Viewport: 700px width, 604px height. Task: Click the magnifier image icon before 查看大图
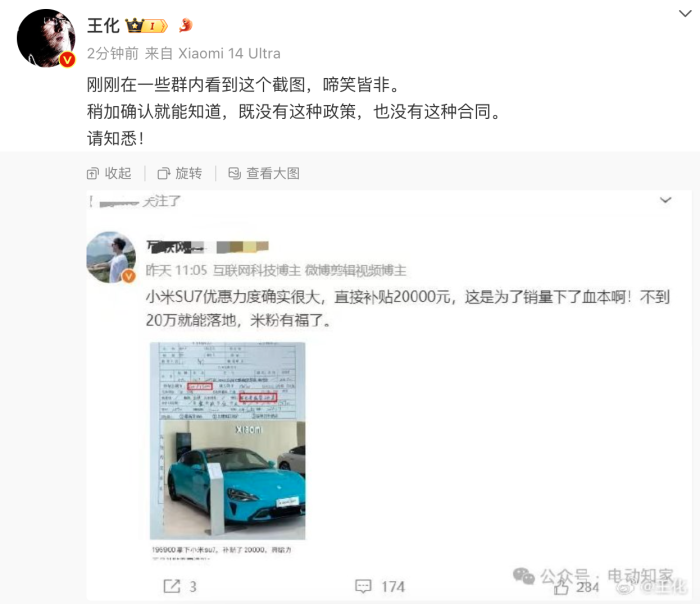[235, 173]
